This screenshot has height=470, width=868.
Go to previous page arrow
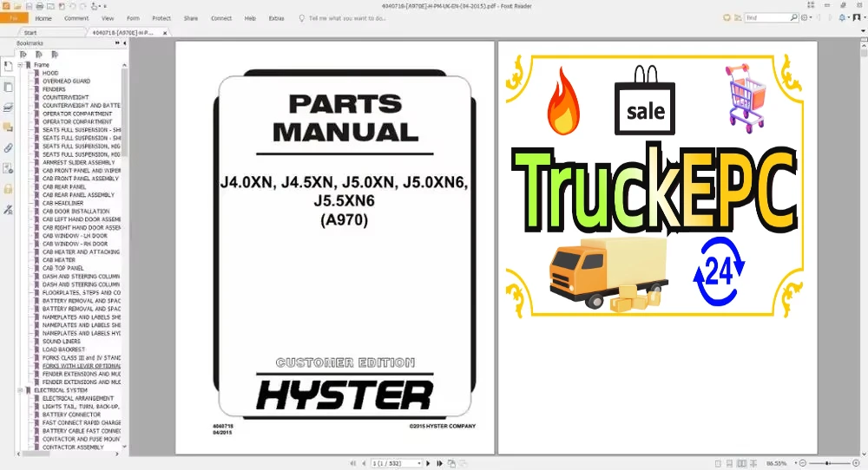tap(364, 463)
